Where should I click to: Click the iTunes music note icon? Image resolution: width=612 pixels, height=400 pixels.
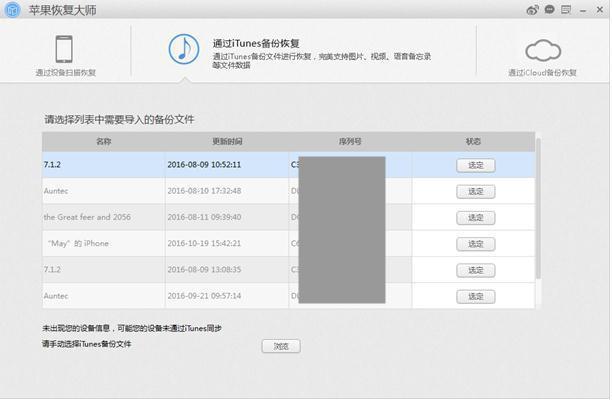(184, 49)
